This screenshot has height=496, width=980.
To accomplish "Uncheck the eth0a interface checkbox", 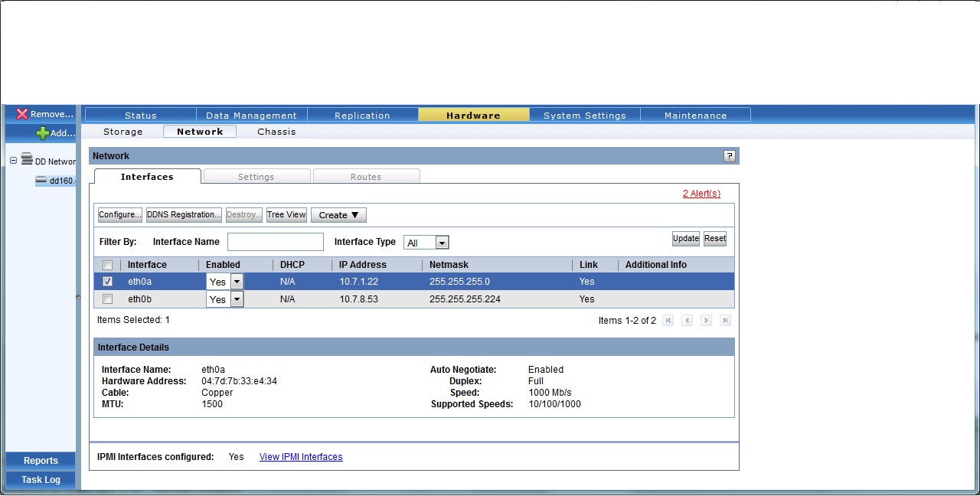I will tap(108, 281).
